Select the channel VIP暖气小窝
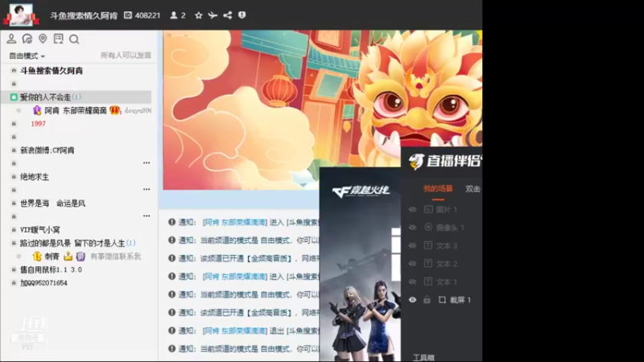 click(39, 230)
